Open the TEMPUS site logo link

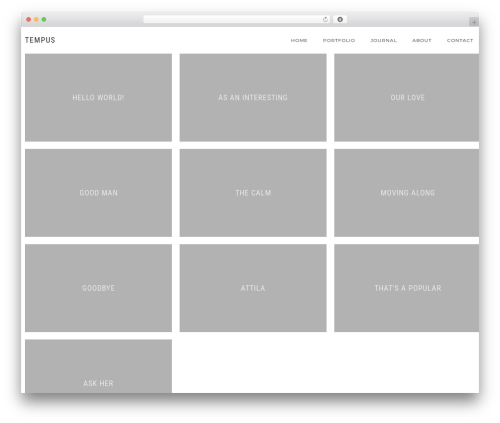click(40, 40)
